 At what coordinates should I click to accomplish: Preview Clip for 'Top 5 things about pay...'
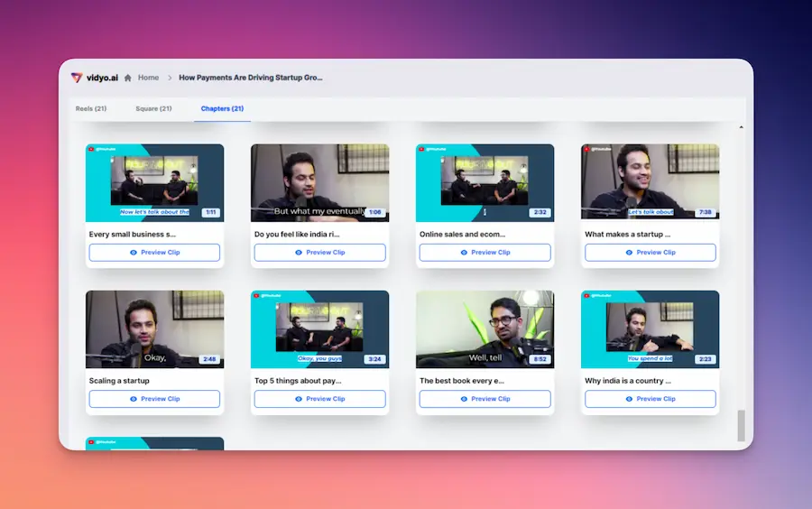pyautogui.click(x=320, y=399)
